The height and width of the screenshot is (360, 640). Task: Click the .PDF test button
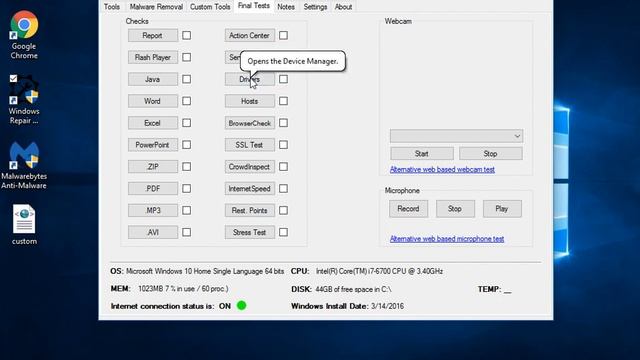point(153,189)
